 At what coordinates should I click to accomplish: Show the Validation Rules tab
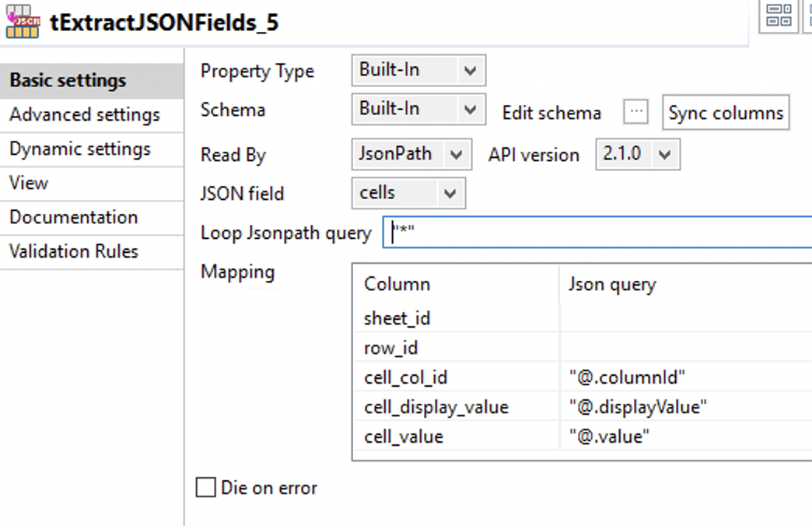[74, 252]
